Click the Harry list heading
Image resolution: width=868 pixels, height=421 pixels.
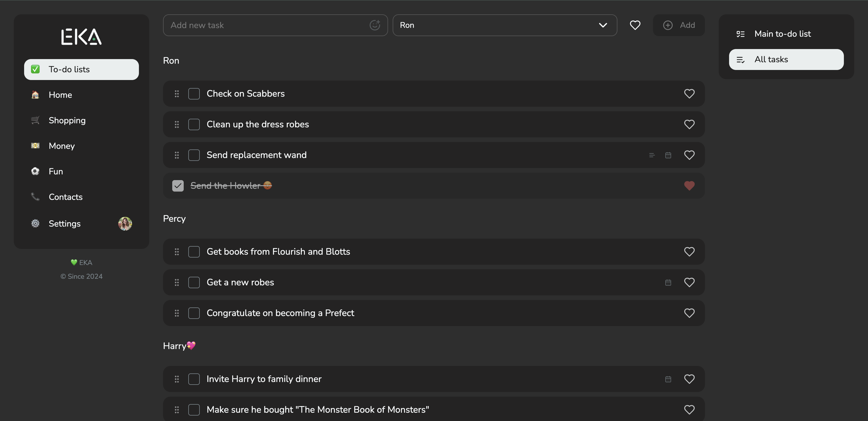[x=179, y=346]
